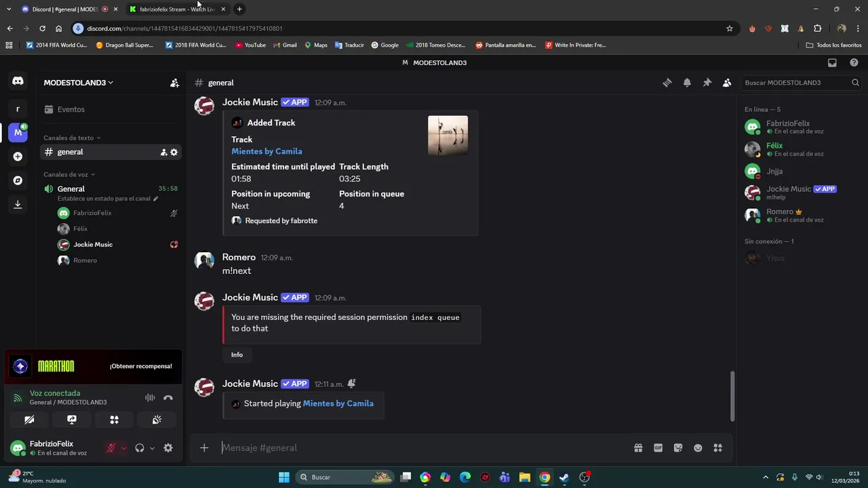Viewport: 868px width, 488px height.
Task: Open the GIF picker
Action: tap(658, 448)
